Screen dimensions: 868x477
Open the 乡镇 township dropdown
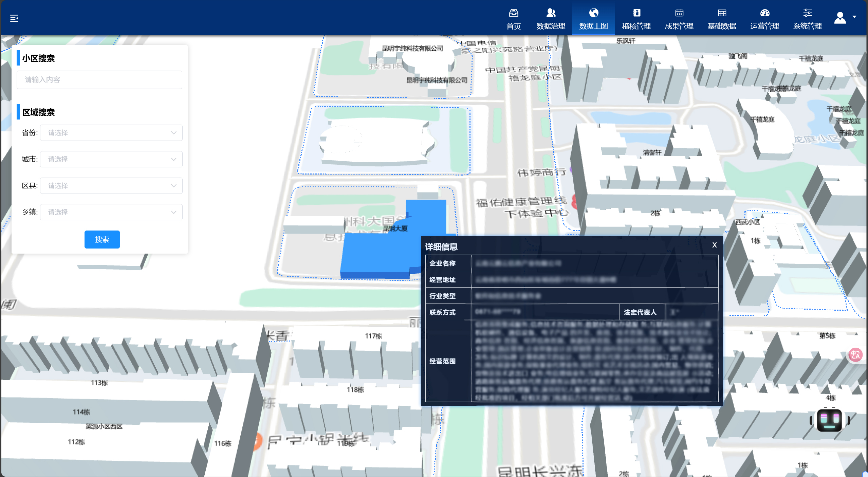[x=111, y=212]
